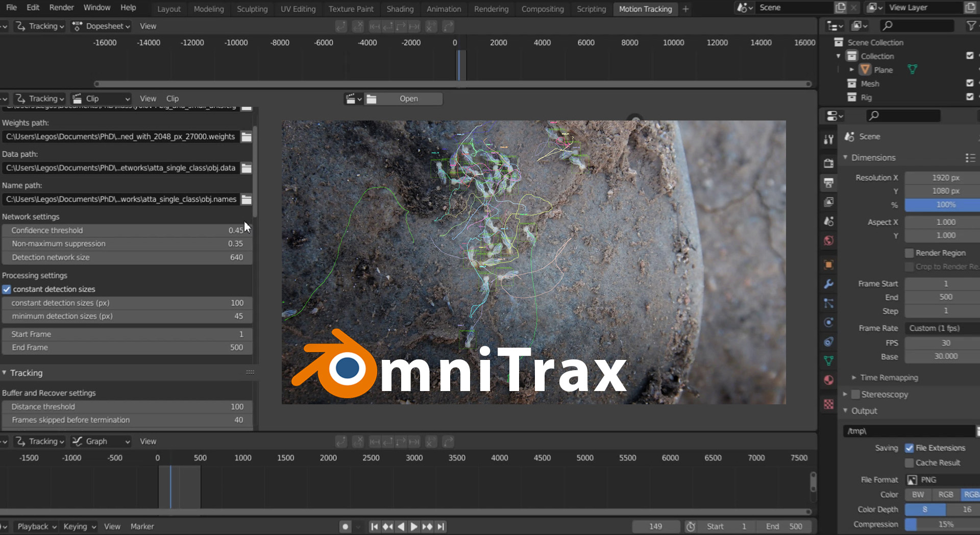The height and width of the screenshot is (535, 980).
Task: Toggle the Collection exclude checkbox
Action: pyautogui.click(x=970, y=56)
